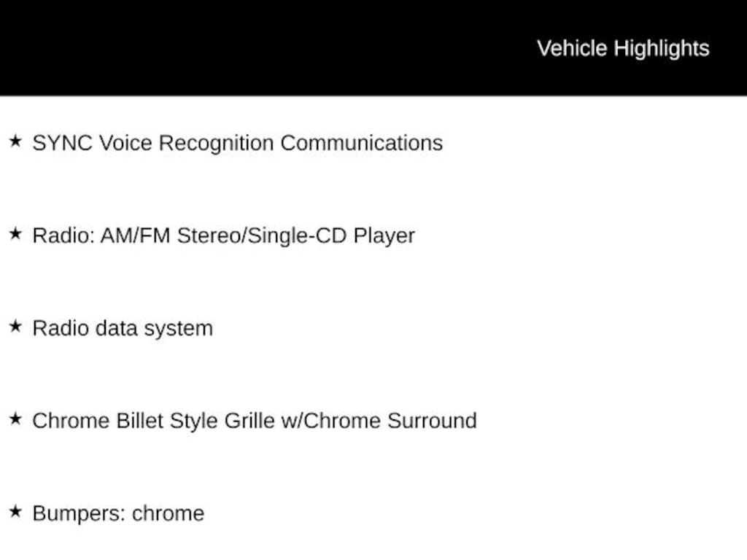Select the SYNC Voice Recognition Communications line

(x=237, y=143)
